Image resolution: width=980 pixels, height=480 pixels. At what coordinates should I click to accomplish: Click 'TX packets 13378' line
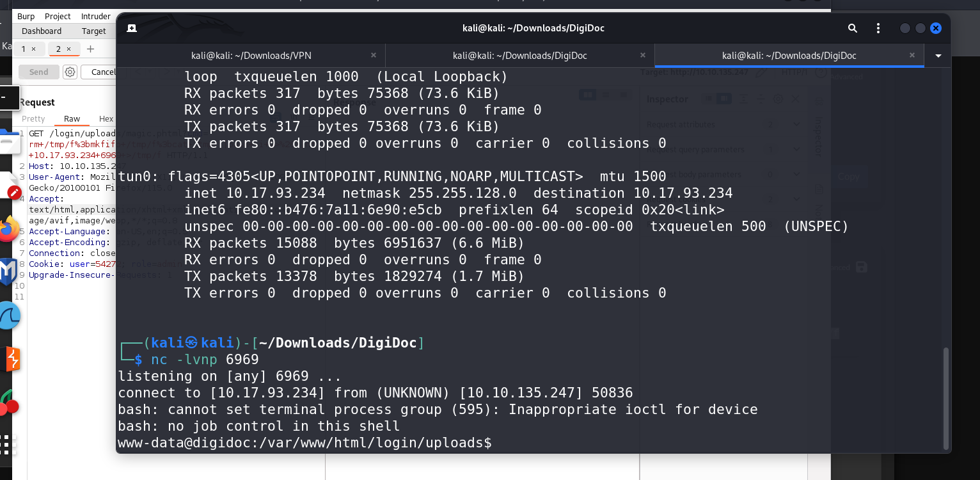[x=354, y=276]
